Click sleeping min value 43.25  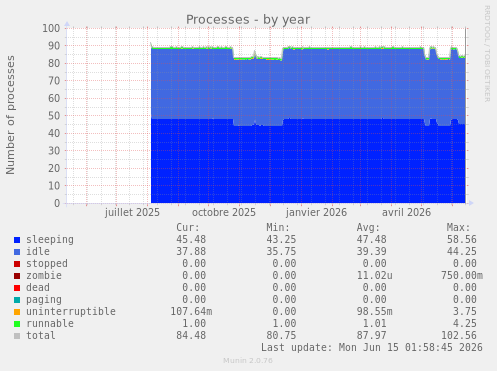pyautogui.click(x=281, y=240)
